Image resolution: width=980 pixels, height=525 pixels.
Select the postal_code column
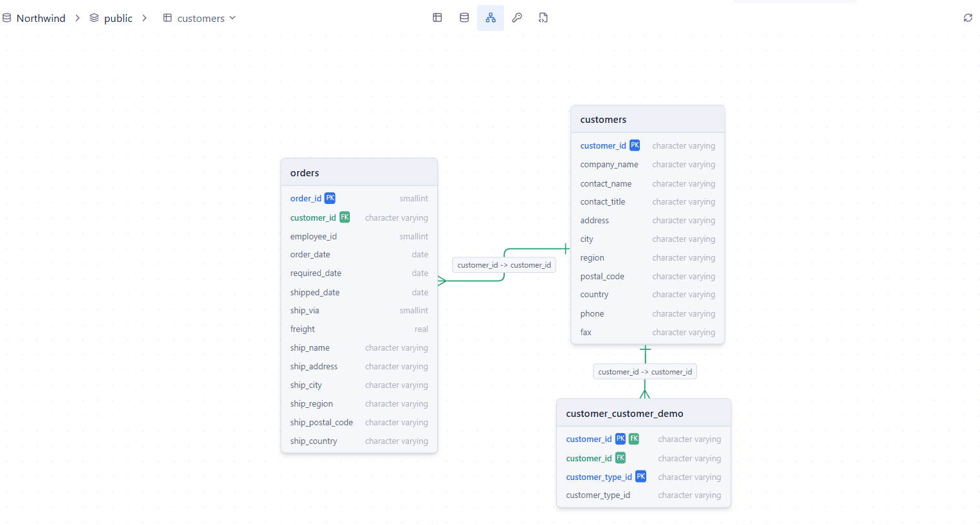[648, 277]
